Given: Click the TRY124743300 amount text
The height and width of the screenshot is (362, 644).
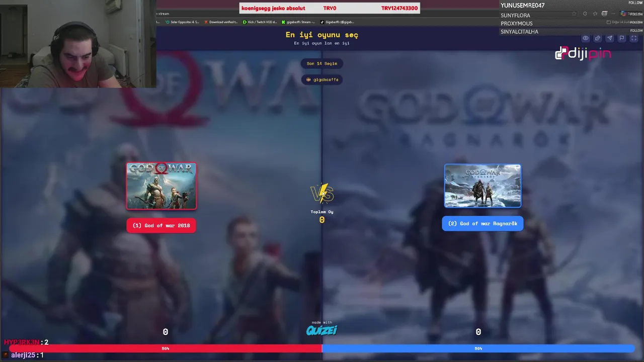Looking at the screenshot, I should (399, 8).
